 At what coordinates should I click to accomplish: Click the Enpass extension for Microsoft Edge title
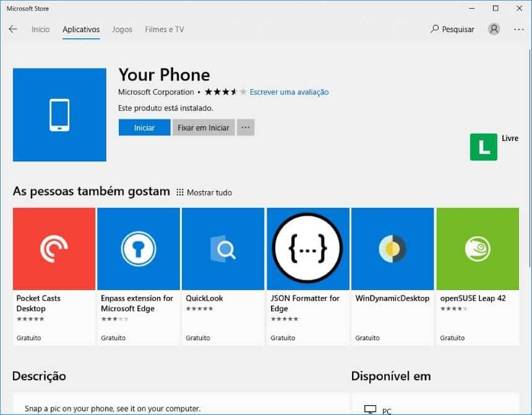click(137, 303)
